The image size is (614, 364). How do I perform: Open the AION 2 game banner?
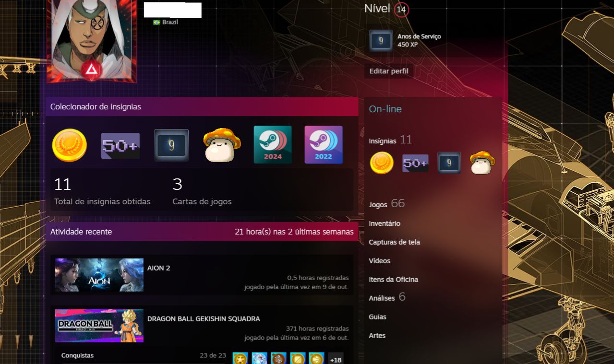point(99,275)
